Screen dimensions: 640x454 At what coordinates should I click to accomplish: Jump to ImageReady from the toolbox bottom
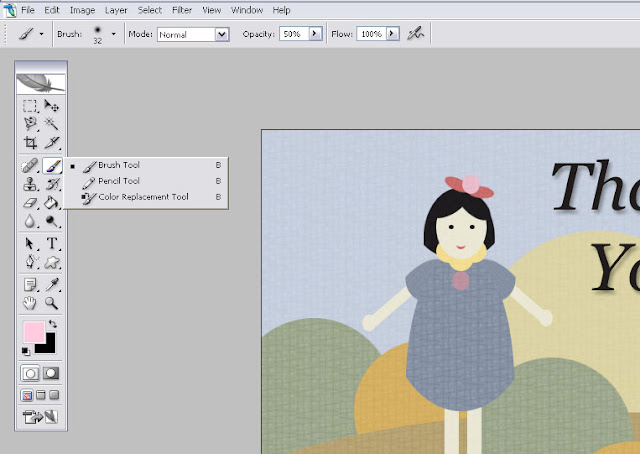tap(41, 417)
